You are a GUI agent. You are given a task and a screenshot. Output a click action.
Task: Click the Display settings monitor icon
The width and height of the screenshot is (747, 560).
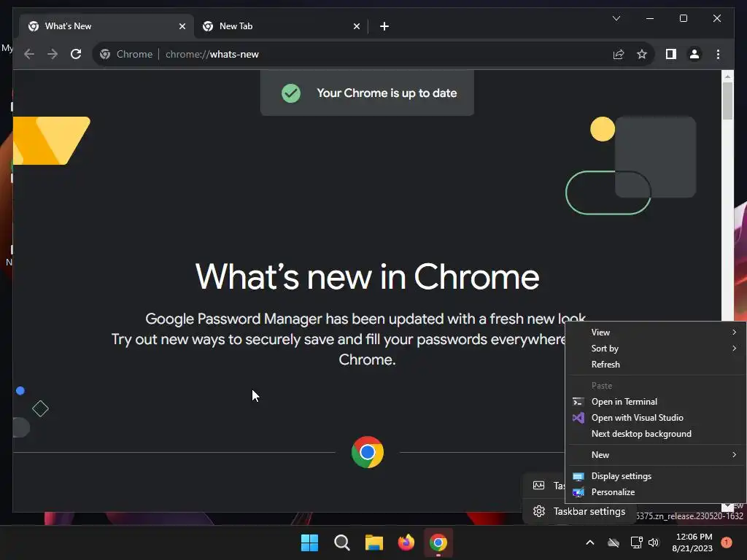(578, 477)
